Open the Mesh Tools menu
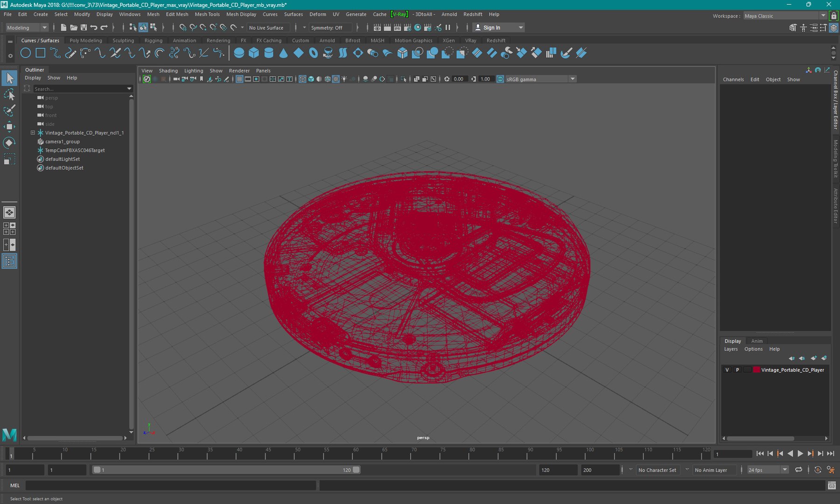The height and width of the screenshot is (504, 840). click(x=207, y=14)
